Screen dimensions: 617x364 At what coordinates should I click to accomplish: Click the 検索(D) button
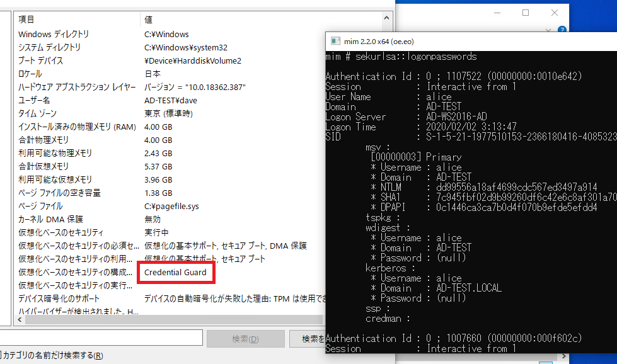[246, 339]
